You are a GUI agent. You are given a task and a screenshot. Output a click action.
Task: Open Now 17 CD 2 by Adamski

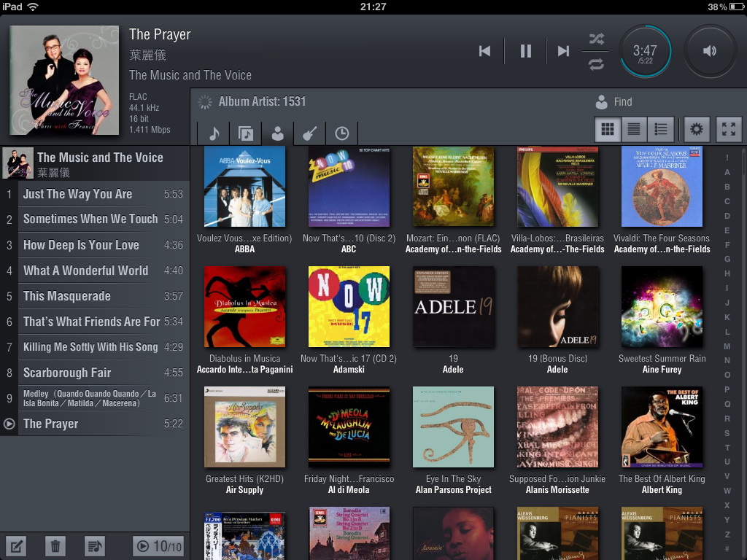(x=349, y=307)
